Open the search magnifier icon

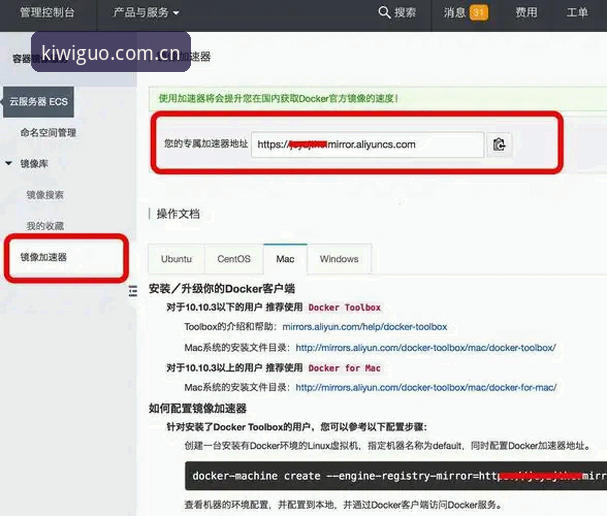[384, 12]
